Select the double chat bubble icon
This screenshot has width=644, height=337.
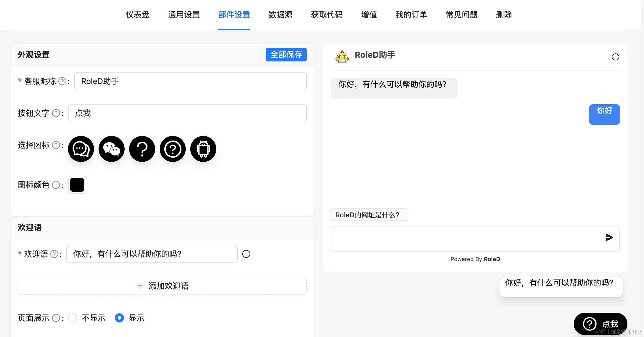81,149
